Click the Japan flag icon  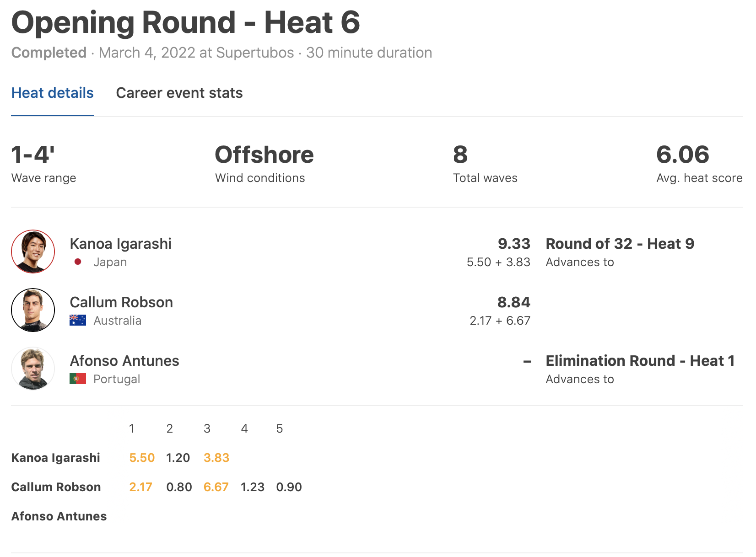[x=78, y=262]
